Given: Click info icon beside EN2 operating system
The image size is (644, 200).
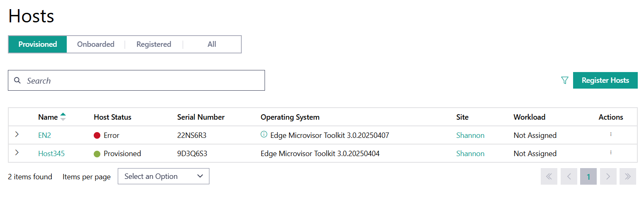Looking at the screenshot, I should 264,135.
